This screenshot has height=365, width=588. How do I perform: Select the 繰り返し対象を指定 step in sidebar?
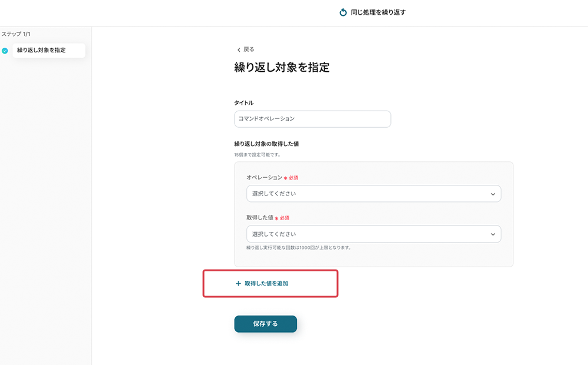[49, 50]
